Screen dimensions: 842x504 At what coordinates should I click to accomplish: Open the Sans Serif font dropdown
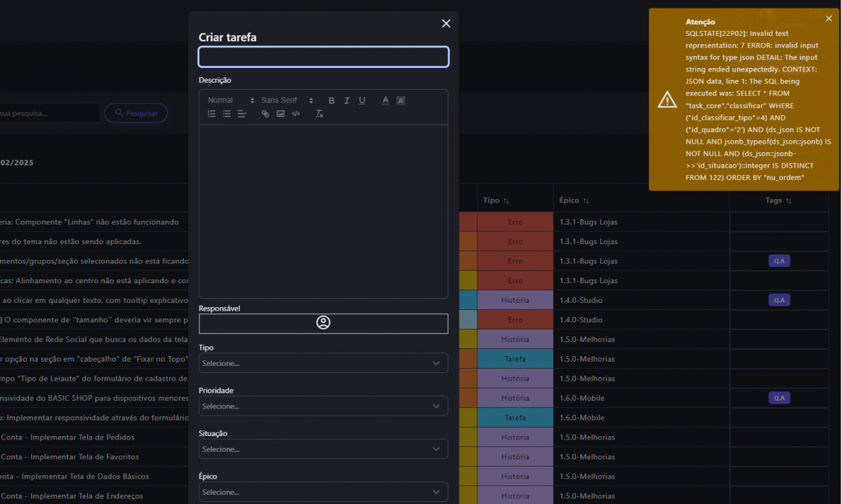click(x=287, y=101)
